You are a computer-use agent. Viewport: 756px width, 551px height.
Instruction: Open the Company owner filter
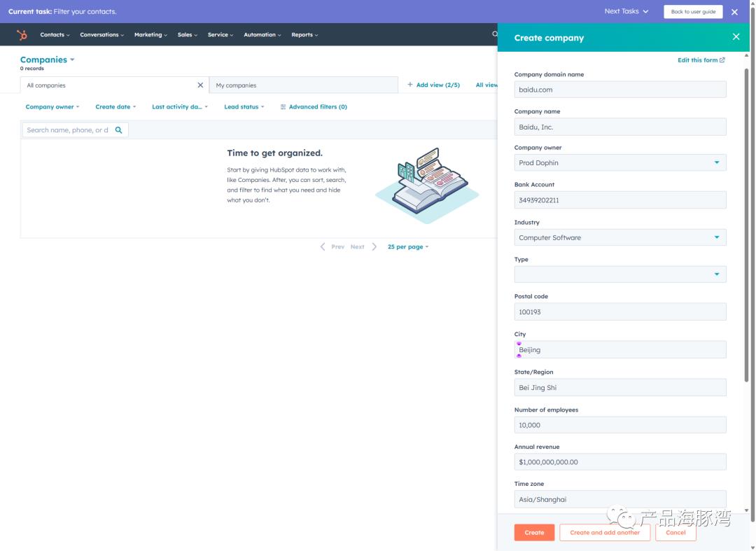point(52,107)
